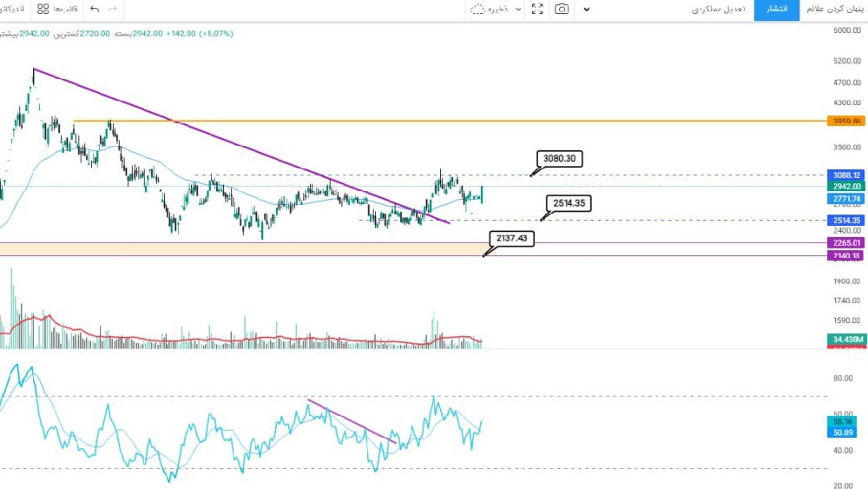Open the performance adjustment option
868x489 pixels.
pos(719,10)
